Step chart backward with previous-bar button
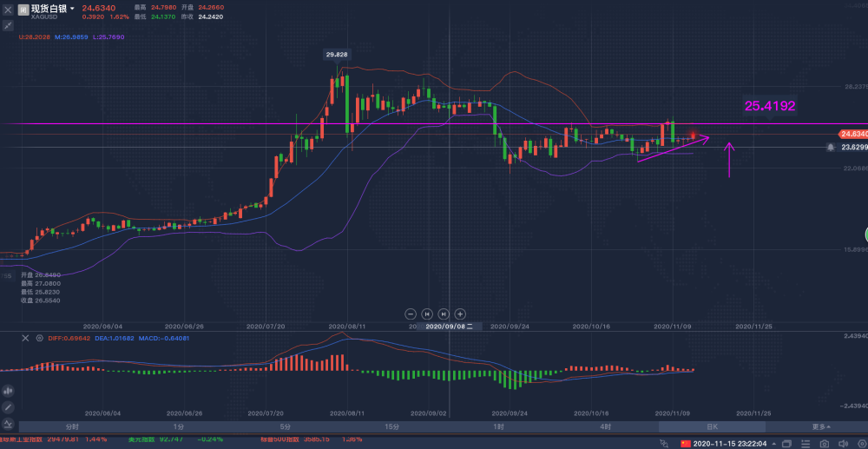 427,314
